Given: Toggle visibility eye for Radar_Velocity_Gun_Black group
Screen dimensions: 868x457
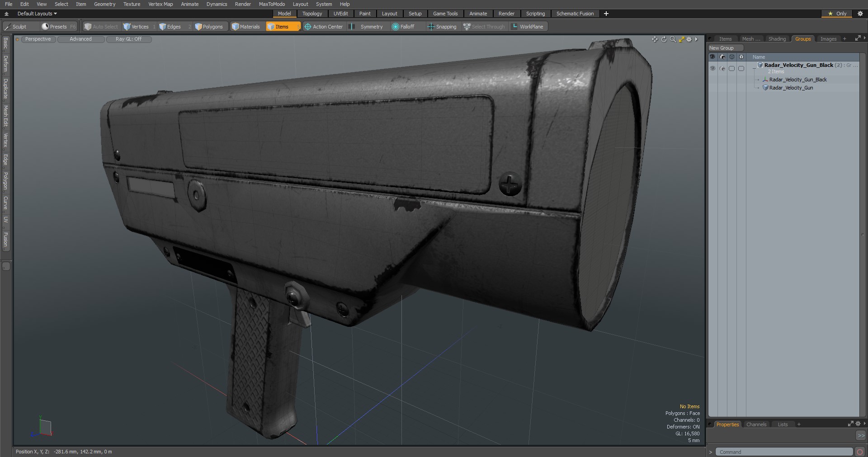Looking at the screenshot, I should point(712,69).
